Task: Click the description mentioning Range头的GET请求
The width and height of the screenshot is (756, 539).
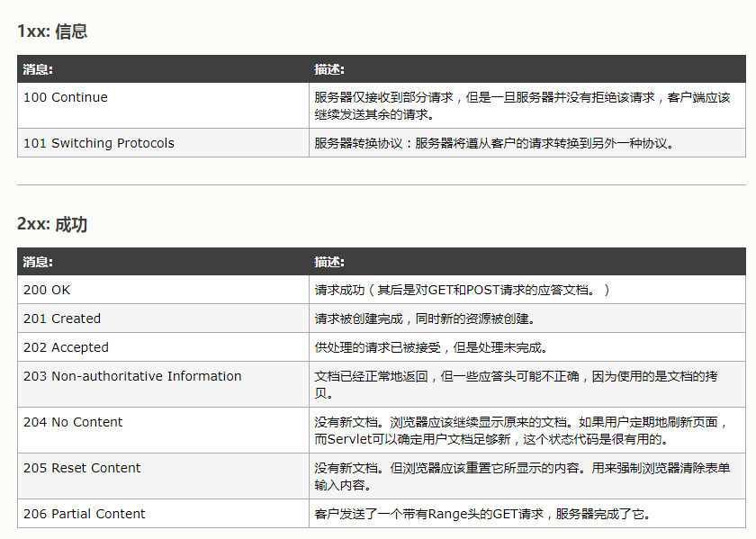Action: click(527, 514)
